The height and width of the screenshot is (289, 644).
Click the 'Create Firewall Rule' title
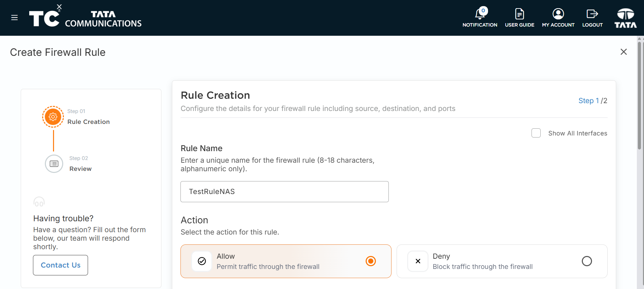pyautogui.click(x=58, y=52)
